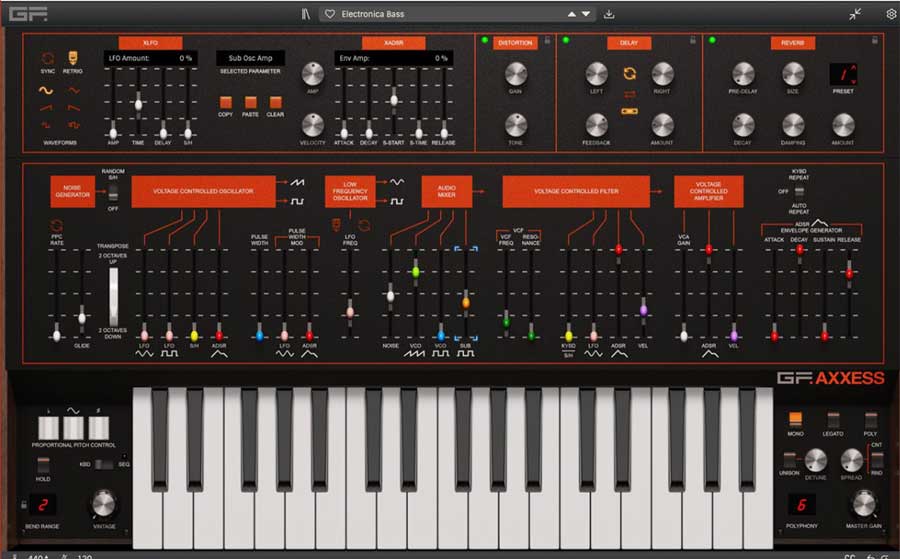The width and height of the screenshot is (900, 559).
Task: Toggle the Unison switch
Action: coord(789,459)
